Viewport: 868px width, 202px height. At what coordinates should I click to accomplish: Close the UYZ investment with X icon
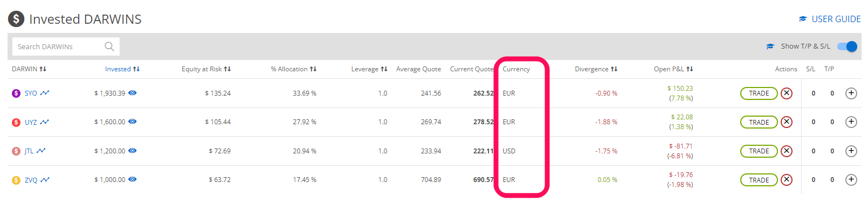(x=787, y=122)
